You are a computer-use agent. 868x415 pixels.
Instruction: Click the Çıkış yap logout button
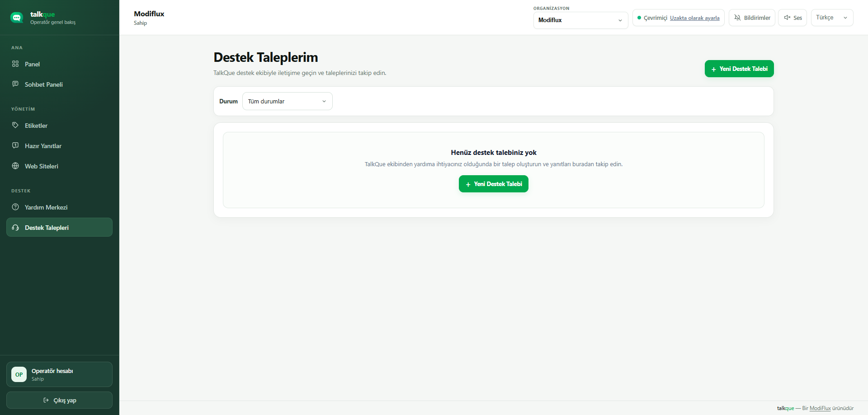(59, 400)
